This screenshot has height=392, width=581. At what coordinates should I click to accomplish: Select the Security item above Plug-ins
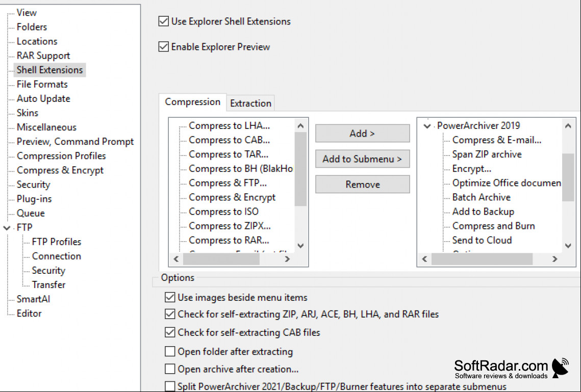[33, 185]
